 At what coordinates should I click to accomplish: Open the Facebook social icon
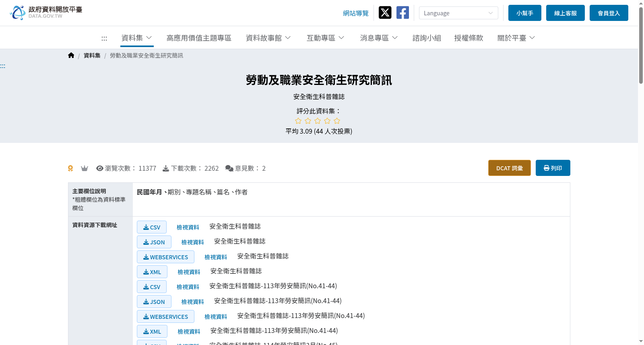click(x=402, y=12)
